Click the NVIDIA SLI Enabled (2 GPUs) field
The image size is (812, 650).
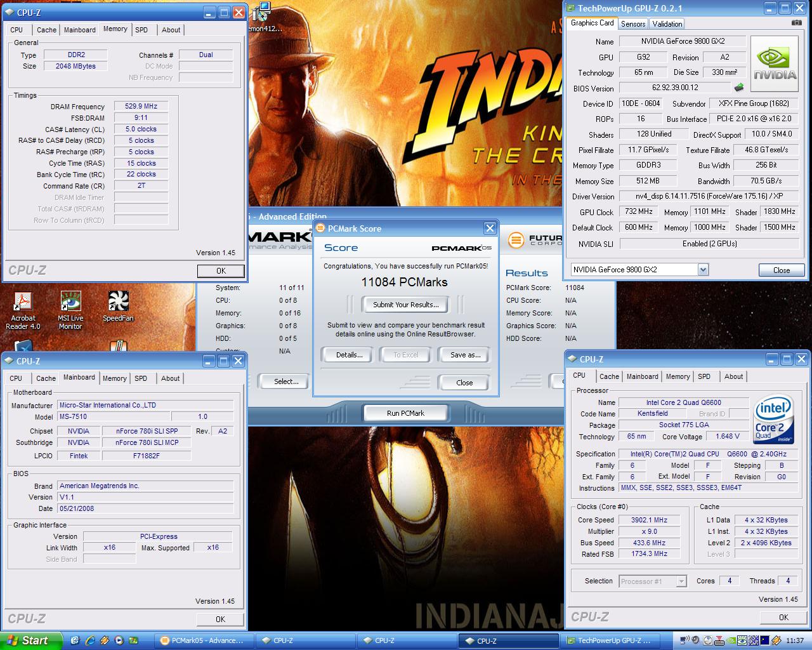click(708, 244)
